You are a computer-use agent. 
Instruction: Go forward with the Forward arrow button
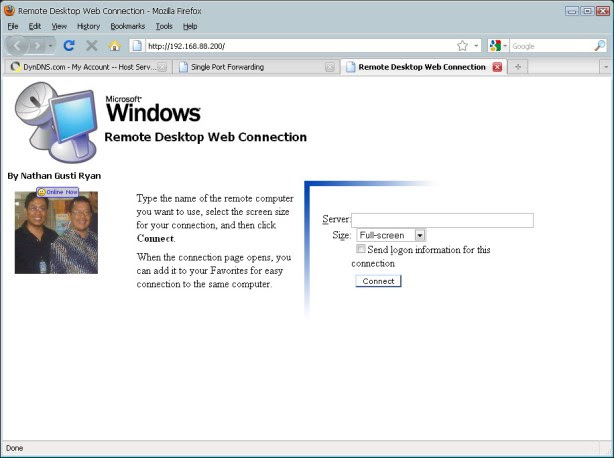click(37, 46)
